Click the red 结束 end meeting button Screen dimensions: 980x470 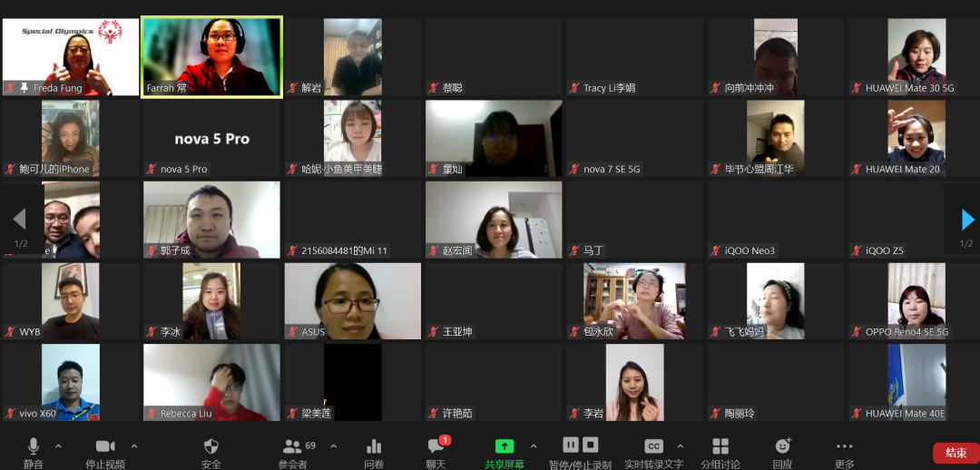tap(955, 453)
